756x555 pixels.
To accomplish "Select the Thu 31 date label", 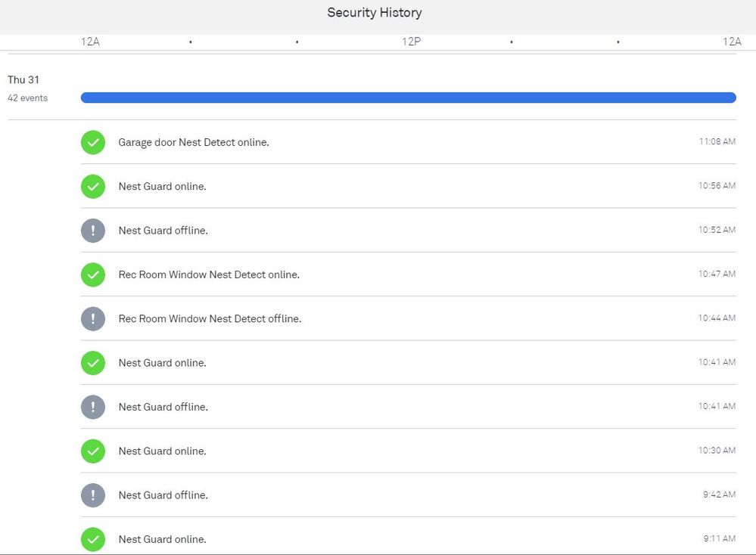I will 23,80.
